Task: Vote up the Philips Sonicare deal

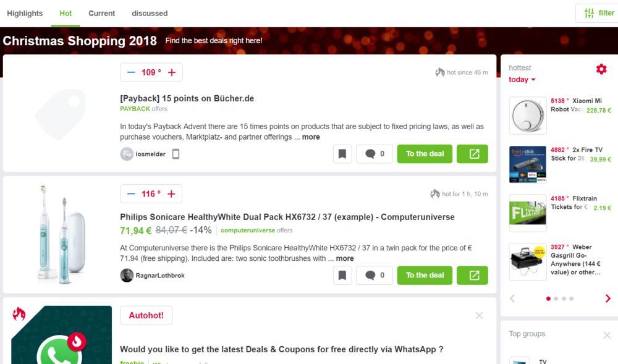Action: [171, 194]
